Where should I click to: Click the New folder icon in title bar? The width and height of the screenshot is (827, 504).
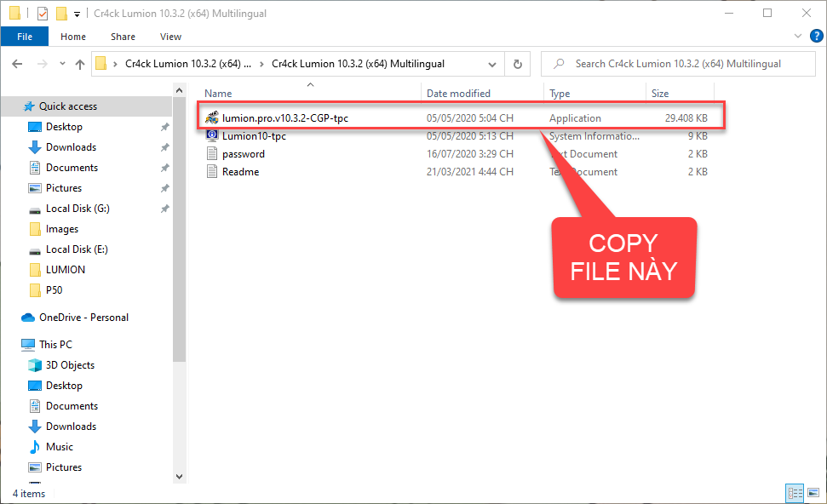point(60,14)
